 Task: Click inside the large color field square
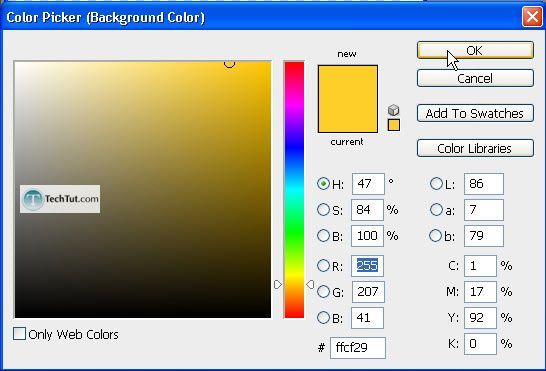coord(142,190)
